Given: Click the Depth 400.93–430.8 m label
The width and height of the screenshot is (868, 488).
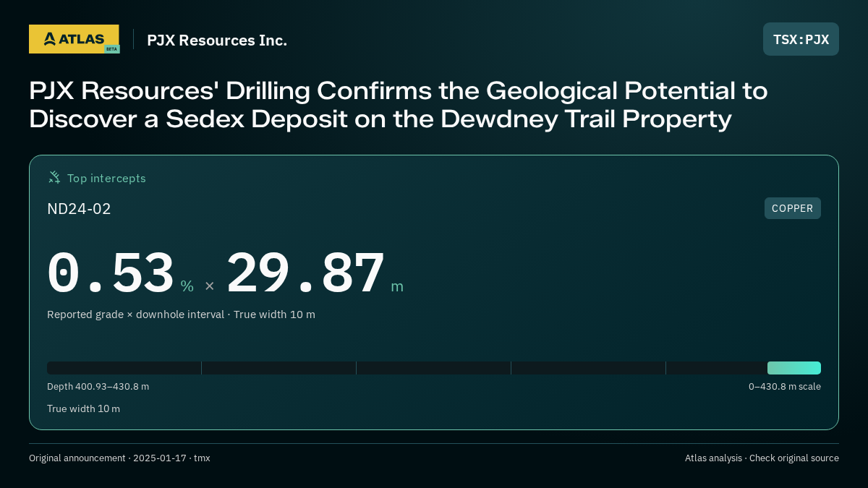Looking at the screenshot, I should click(x=98, y=387).
